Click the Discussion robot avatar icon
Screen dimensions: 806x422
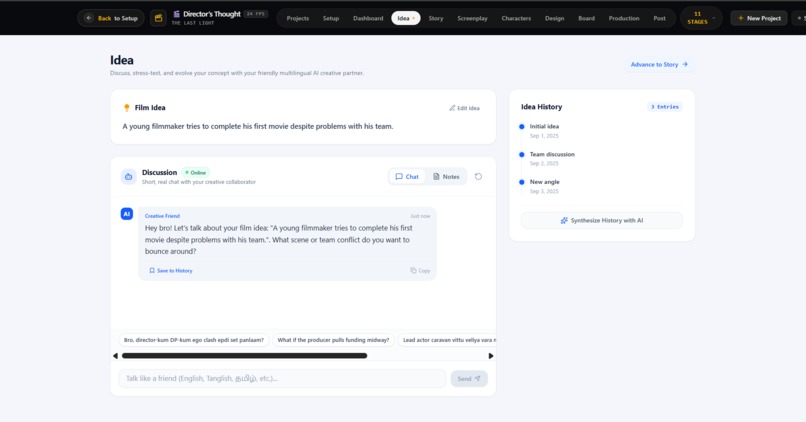tap(129, 176)
